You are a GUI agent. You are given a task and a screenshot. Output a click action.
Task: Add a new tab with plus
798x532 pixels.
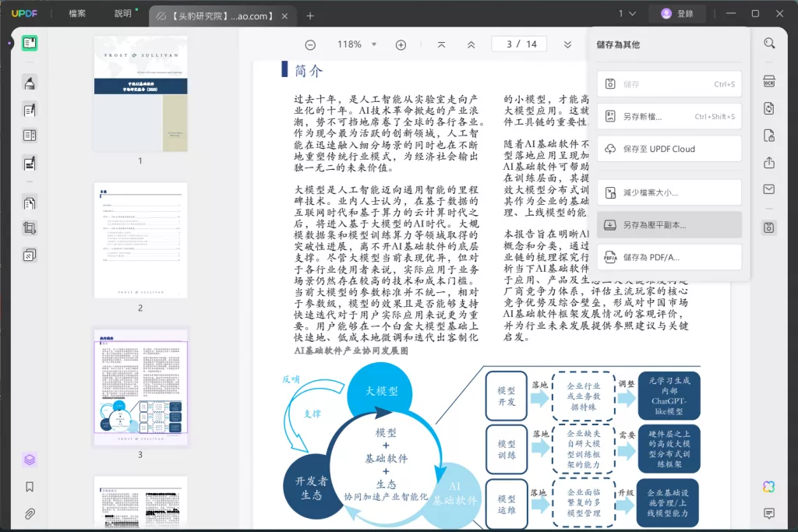click(x=309, y=16)
